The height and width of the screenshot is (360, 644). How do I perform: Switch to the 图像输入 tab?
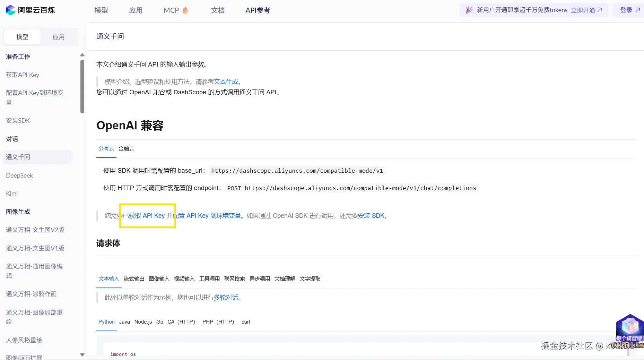click(x=159, y=279)
